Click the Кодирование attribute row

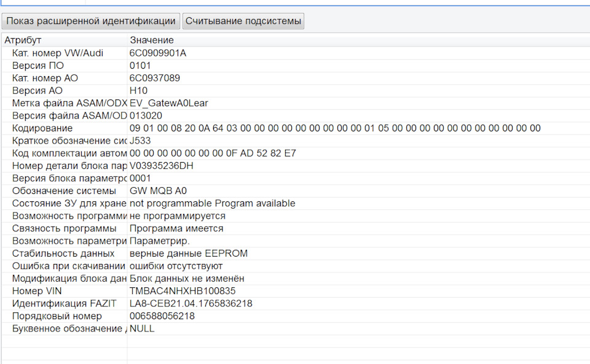42,128
